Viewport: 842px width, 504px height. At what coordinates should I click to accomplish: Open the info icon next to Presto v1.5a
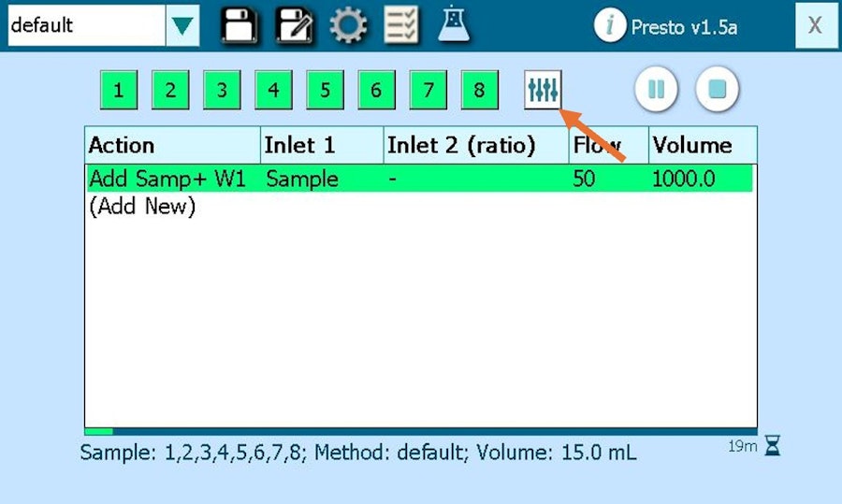coord(609,25)
